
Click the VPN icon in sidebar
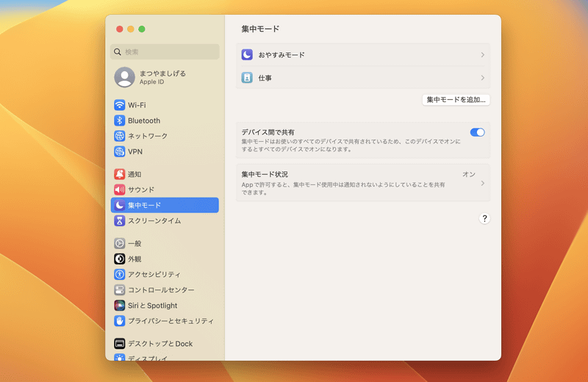pyautogui.click(x=119, y=151)
